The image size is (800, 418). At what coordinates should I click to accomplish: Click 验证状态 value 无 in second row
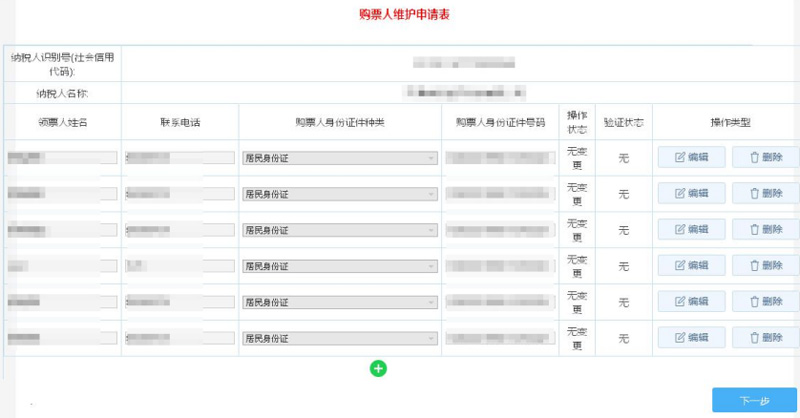point(623,194)
